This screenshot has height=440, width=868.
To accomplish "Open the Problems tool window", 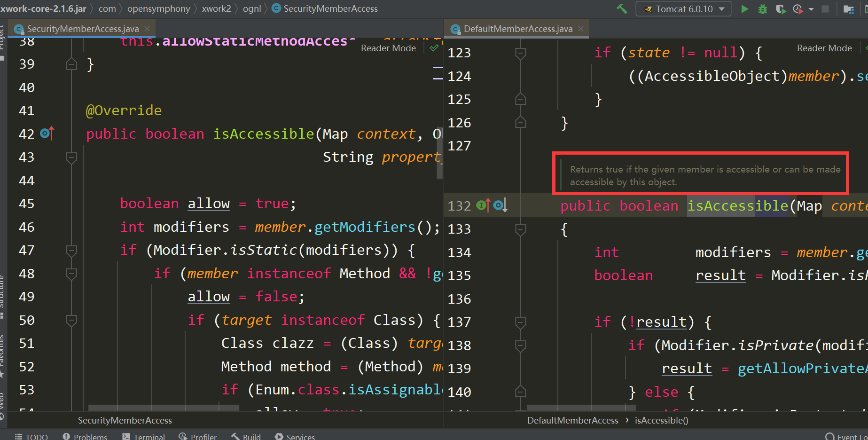I will (85, 436).
